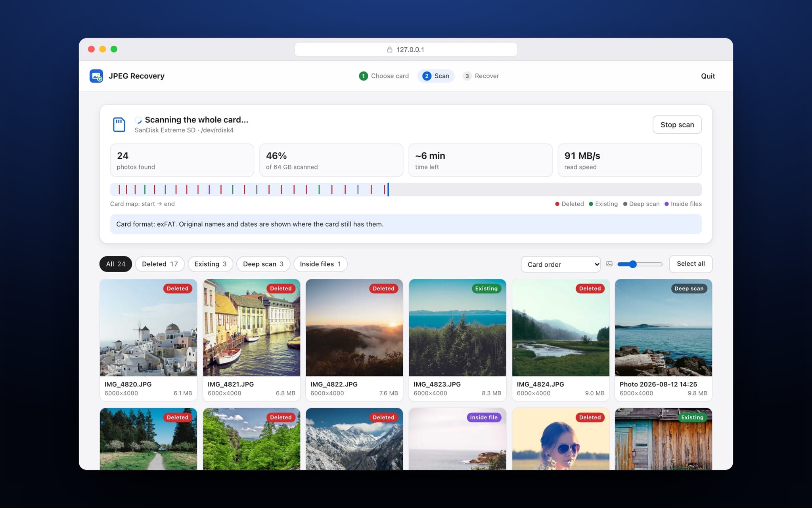Click the Quit link
Viewport: 812px width, 508px height.
[x=708, y=76]
